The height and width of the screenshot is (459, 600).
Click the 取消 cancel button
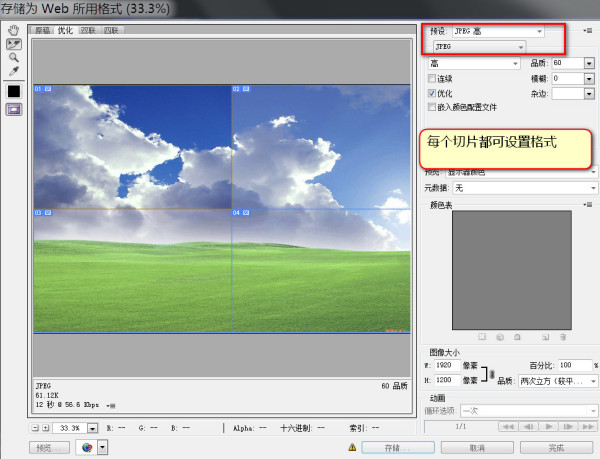click(x=477, y=448)
